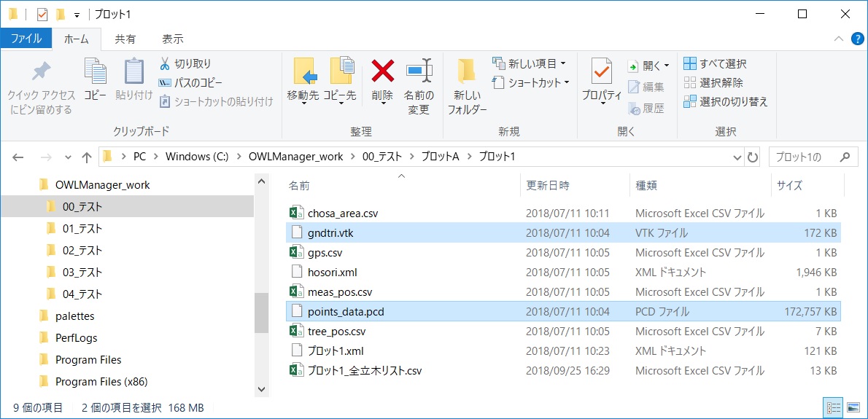868x419 pixels.
Task: Open the File (ファイル) tab
Action: tap(26, 39)
